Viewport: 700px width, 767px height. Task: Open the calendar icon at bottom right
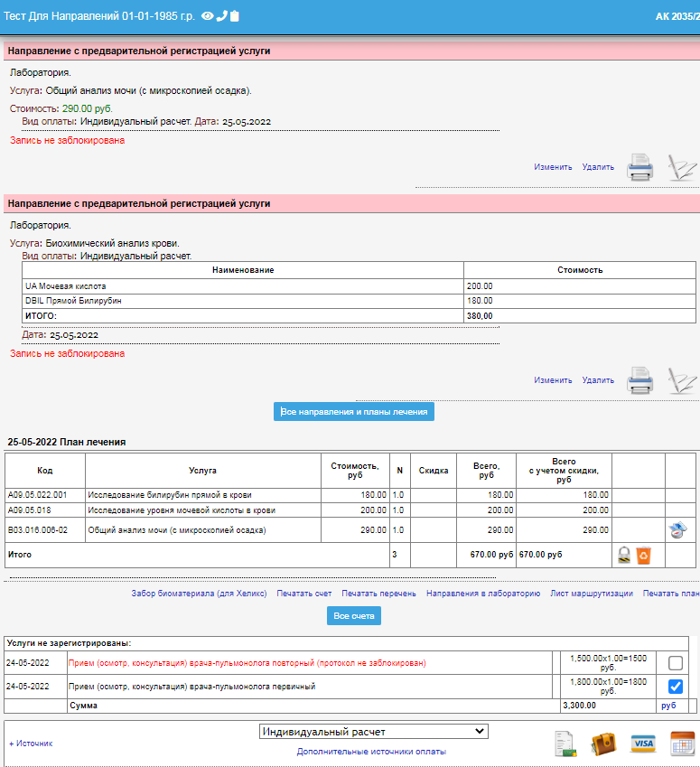tap(682, 744)
